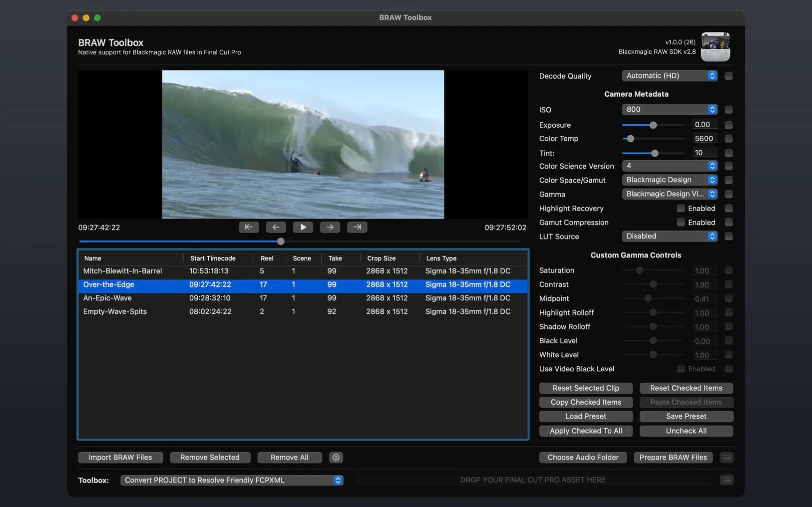The width and height of the screenshot is (812, 507).
Task: Click the icon beside Prepare BRAW Files
Action: click(x=727, y=458)
